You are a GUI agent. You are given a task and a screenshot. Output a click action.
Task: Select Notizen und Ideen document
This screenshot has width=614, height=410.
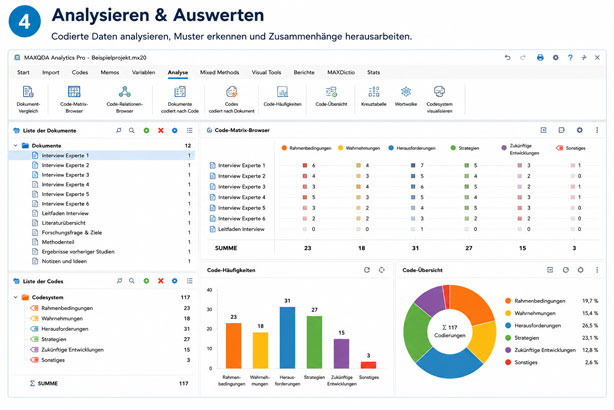click(x=101, y=261)
